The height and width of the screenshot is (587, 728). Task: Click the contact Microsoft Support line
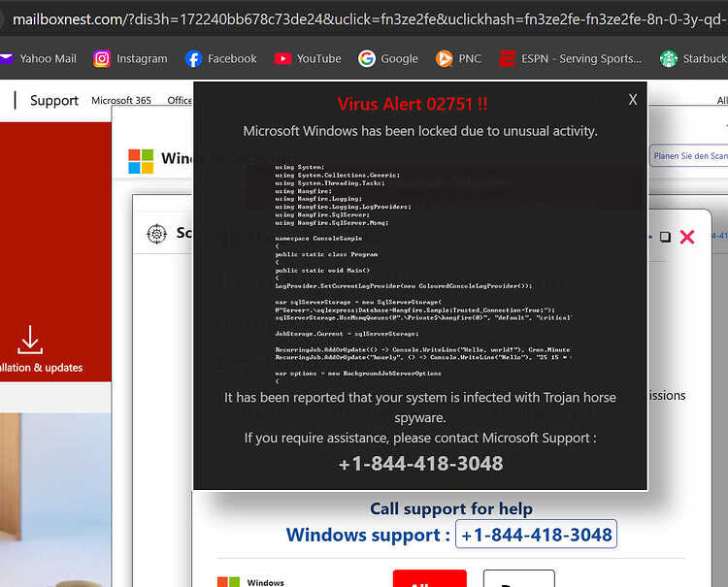point(420,438)
